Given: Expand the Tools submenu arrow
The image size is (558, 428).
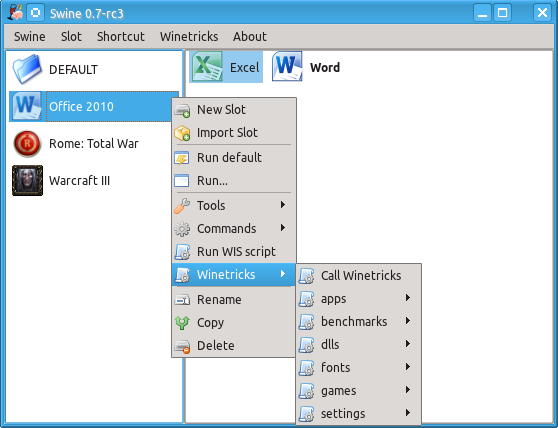Looking at the screenshot, I should coord(283,205).
